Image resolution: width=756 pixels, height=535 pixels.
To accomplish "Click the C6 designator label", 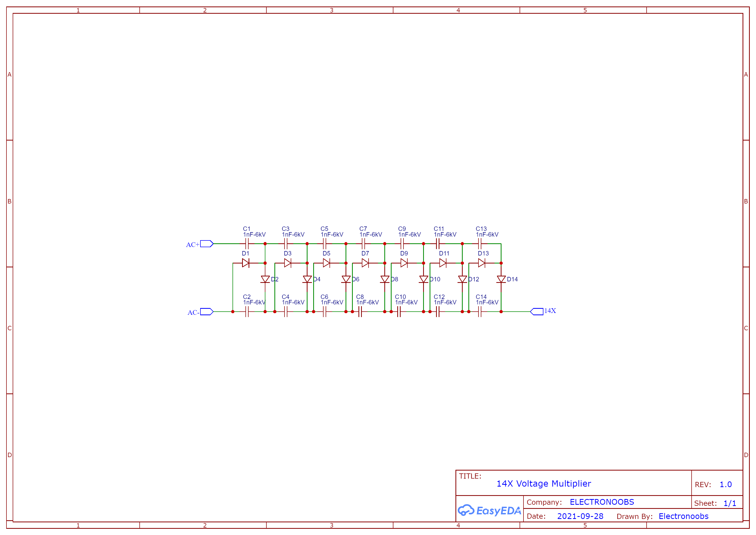I will (324, 297).
